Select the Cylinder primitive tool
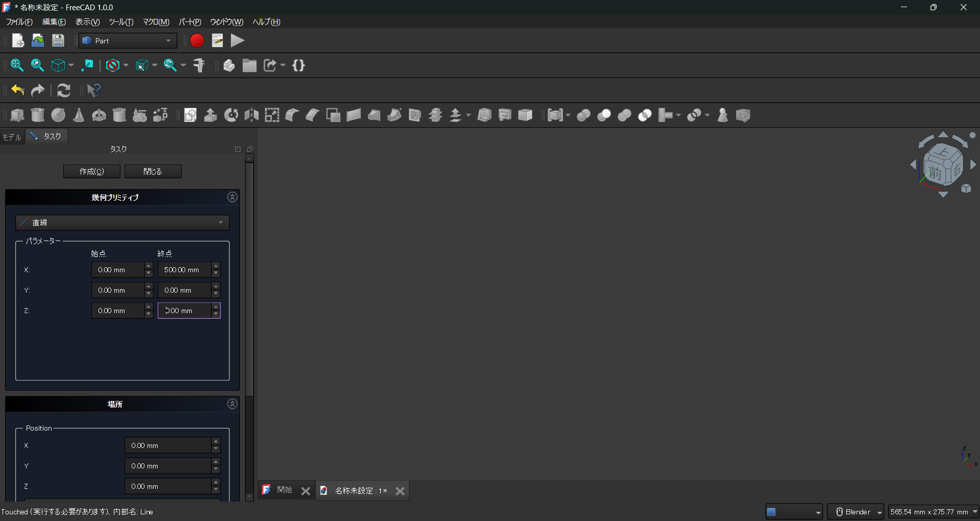This screenshot has width=980, height=521. [37, 115]
